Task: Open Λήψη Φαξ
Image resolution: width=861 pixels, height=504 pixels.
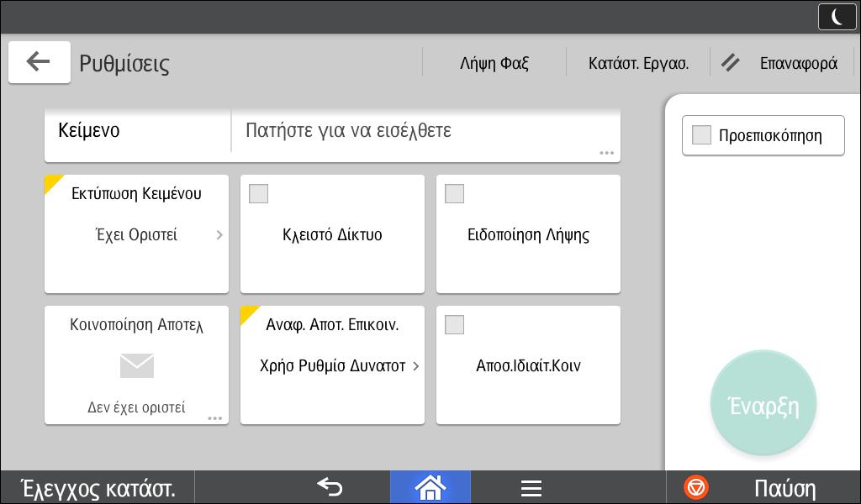Action: (494, 63)
